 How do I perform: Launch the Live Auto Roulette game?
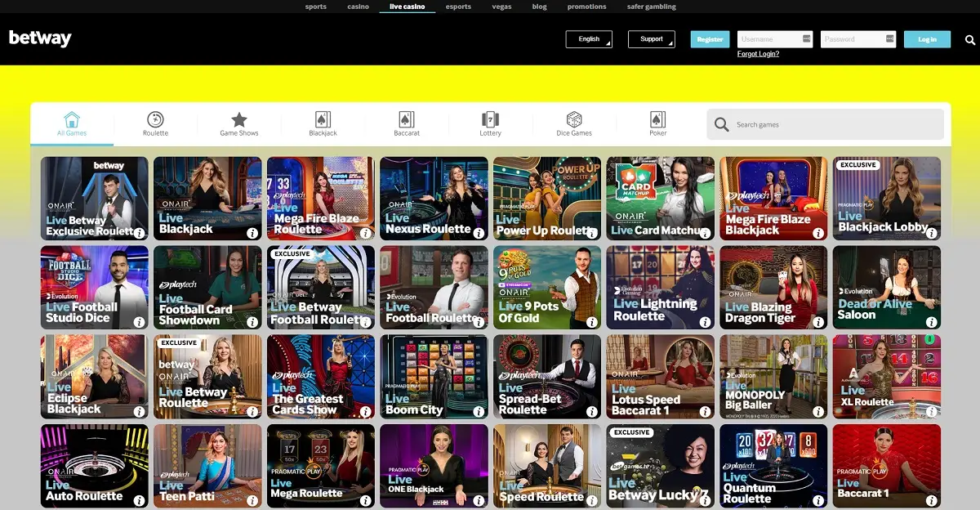coord(95,466)
